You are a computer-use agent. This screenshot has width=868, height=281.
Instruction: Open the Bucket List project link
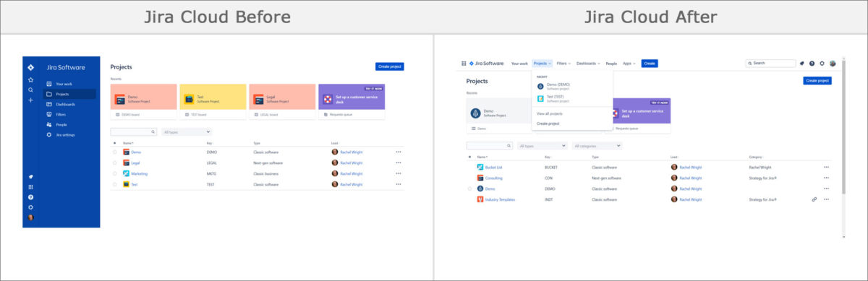494,167
